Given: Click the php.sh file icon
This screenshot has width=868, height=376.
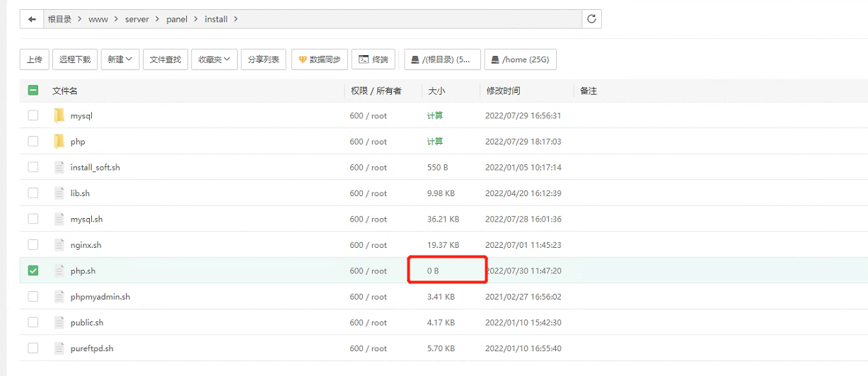Looking at the screenshot, I should (59, 270).
